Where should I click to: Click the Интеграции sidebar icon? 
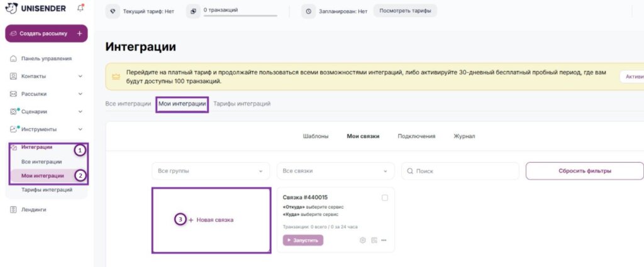pos(14,148)
